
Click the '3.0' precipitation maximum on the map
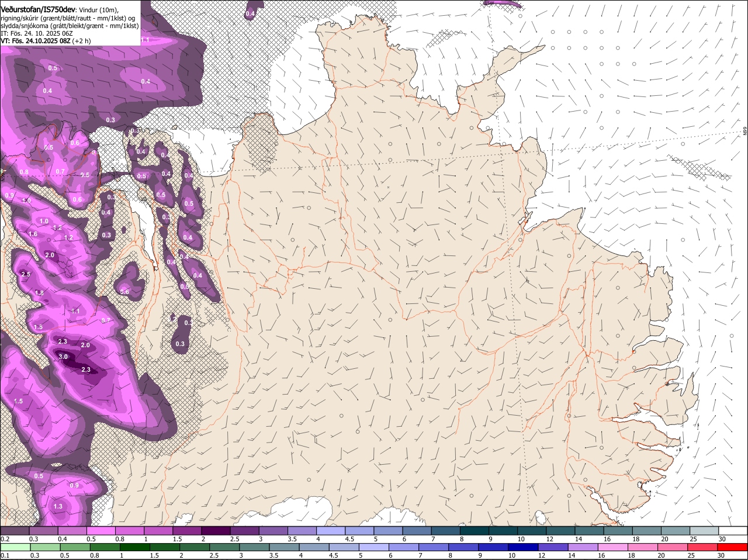pyautogui.click(x=64, y=357)
